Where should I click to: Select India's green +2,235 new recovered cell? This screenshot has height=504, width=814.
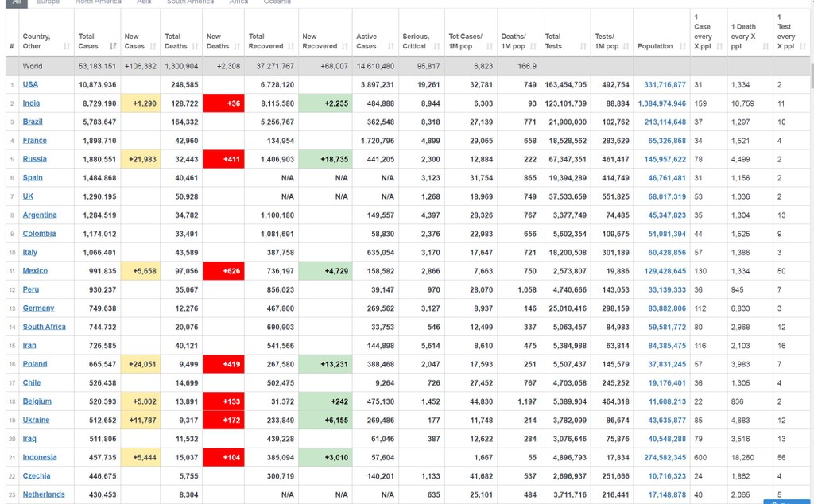pos(325,103)
